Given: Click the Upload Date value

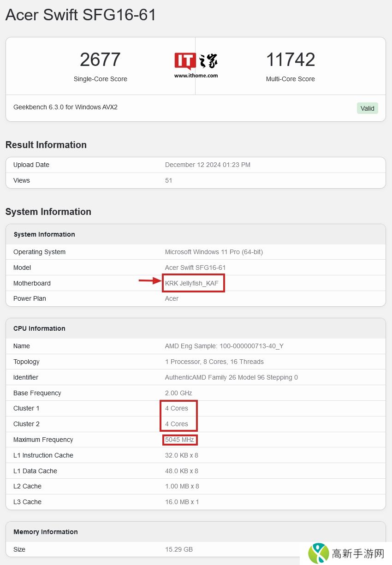Looking at the screenshot, I should 208,165.
